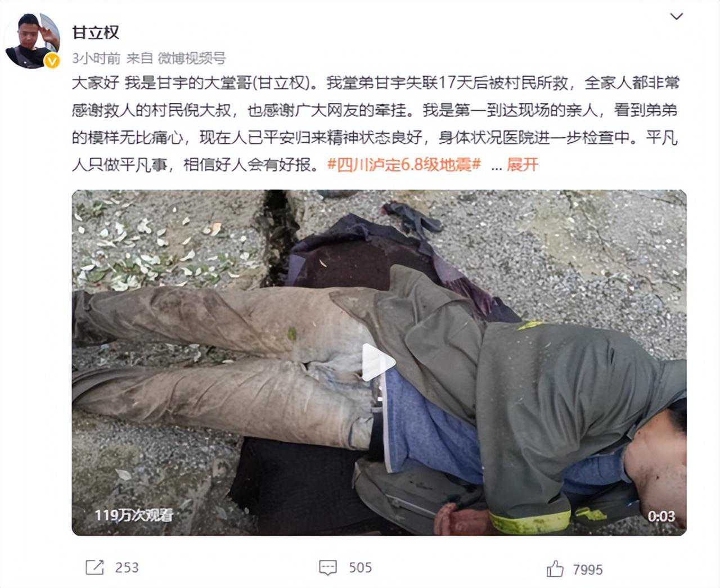Open hashtag #四川泸定6.8级地震#
The image size is (720, 588).
point(404,165)
